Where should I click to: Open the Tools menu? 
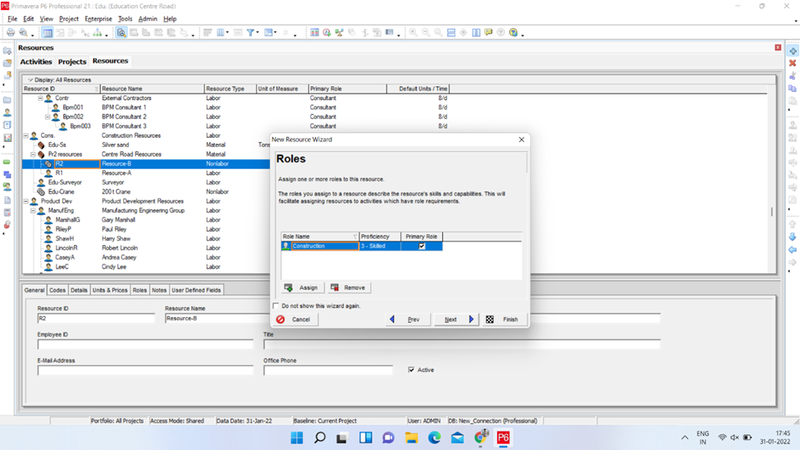[125, 19]
